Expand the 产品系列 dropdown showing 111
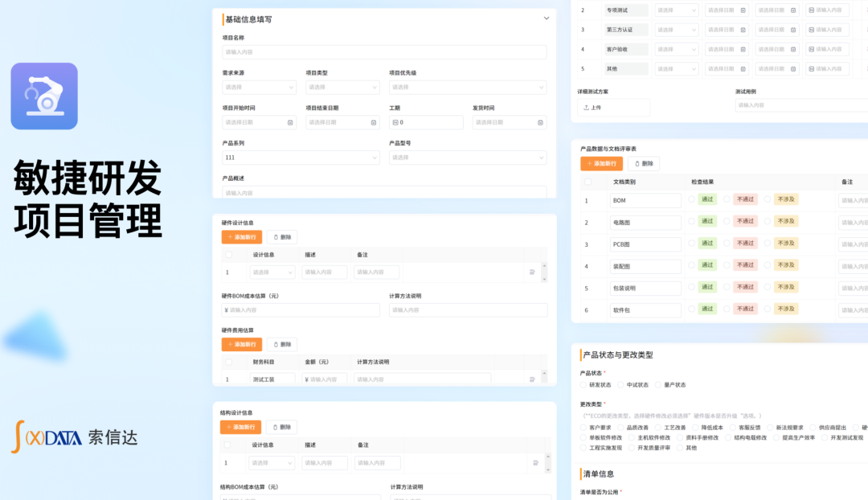The width and height of the screenshot is (868, 500). pos(301,158)
